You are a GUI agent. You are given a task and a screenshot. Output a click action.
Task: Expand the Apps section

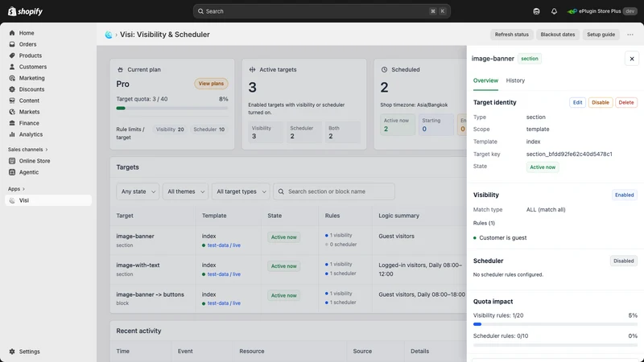click(16, 189)
